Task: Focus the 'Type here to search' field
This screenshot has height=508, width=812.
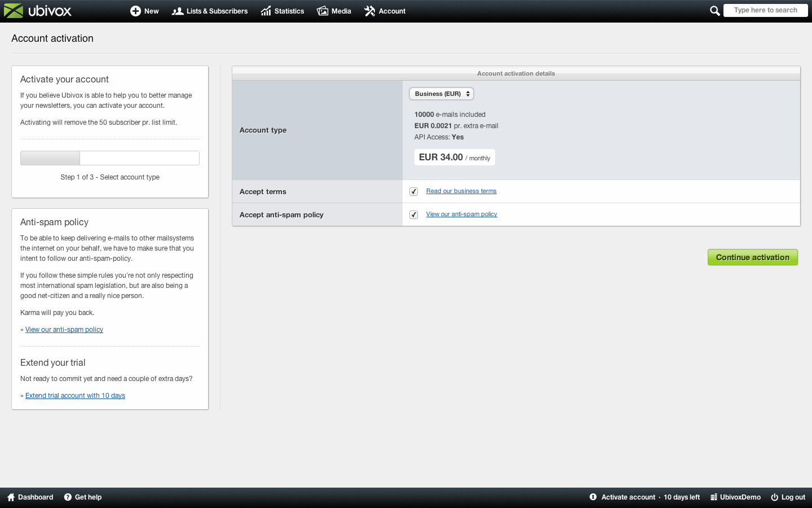Action: 765,10
